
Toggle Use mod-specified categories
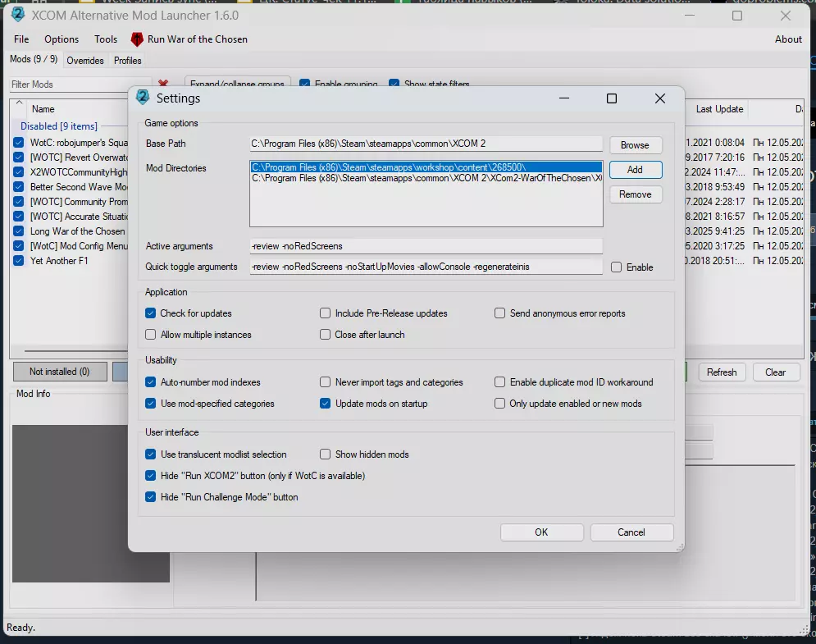click(150, 404)
